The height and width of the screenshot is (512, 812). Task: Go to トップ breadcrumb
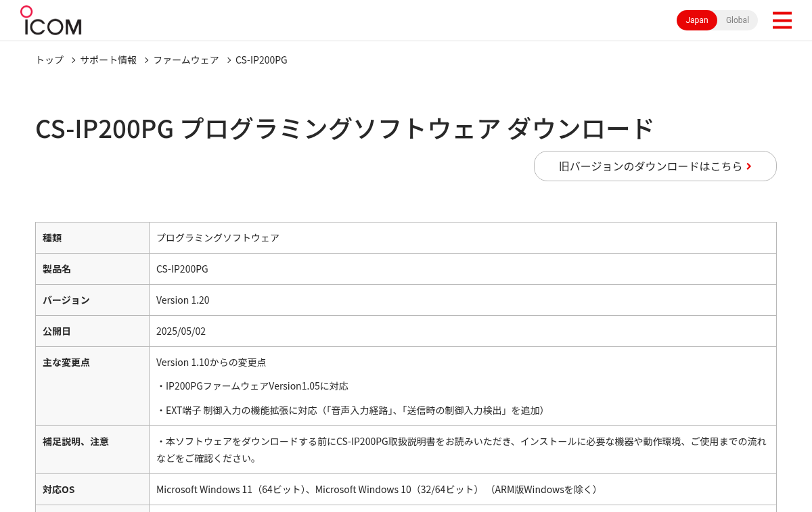pyautogui.click(x=49, y=60)
